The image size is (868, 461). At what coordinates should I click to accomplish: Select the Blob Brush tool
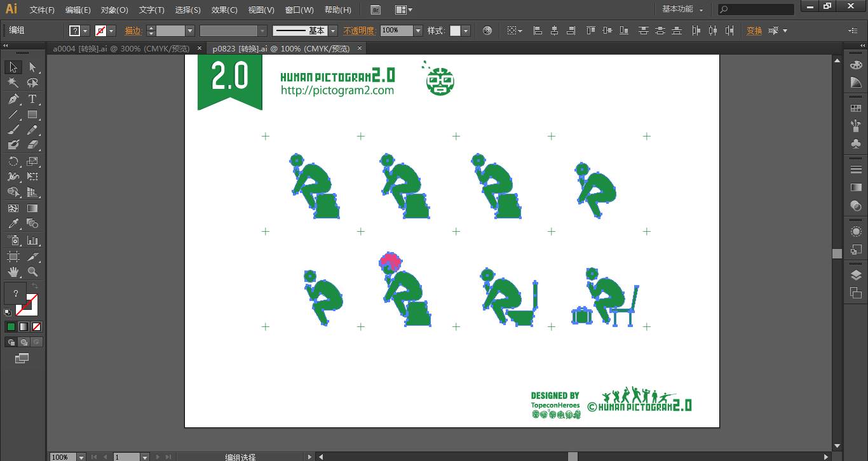[x=13, y=145]
